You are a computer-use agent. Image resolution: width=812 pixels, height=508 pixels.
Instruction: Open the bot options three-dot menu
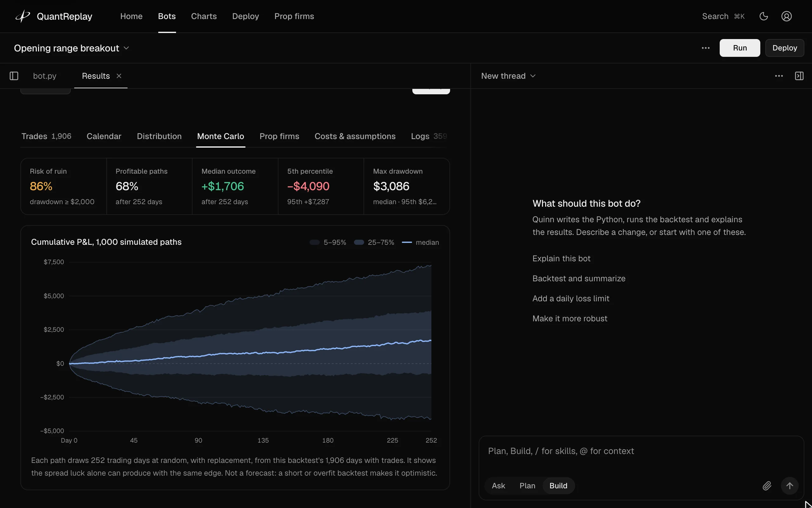706,48
